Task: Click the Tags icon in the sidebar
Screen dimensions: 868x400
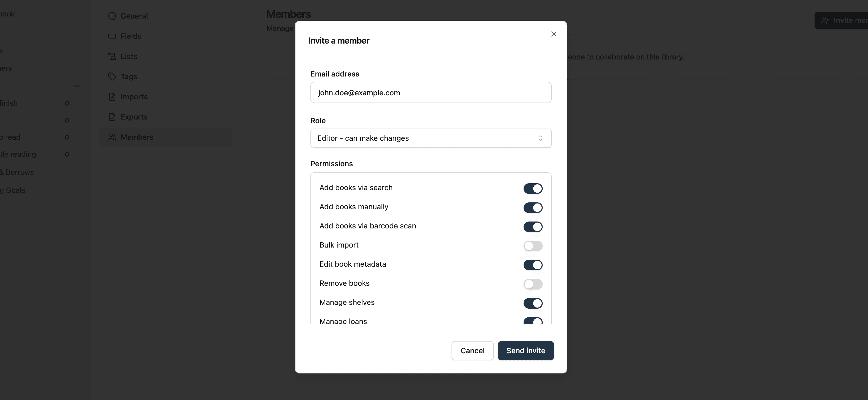Action: pos(112,76)
